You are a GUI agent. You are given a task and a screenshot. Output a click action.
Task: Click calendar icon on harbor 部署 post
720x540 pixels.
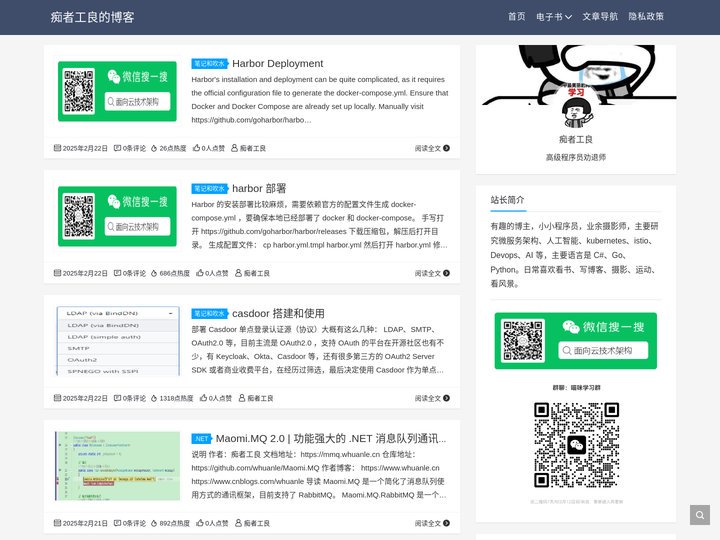pyautogui.click(x=57, y=273)
